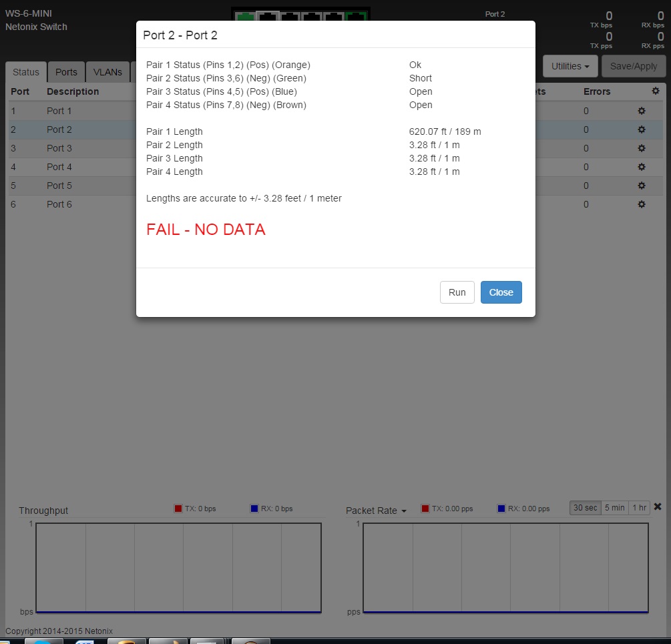Open the gear settings for Port 3
Screen dimensions: 671x644
[642, 148]
